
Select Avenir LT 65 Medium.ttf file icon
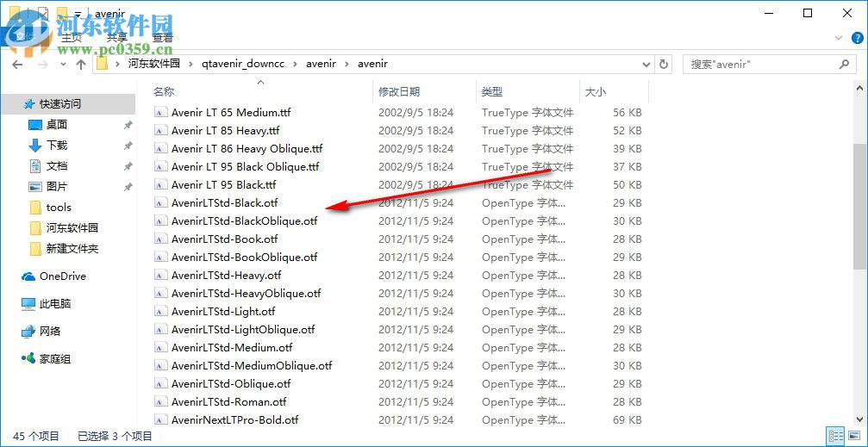click(160, 113)
